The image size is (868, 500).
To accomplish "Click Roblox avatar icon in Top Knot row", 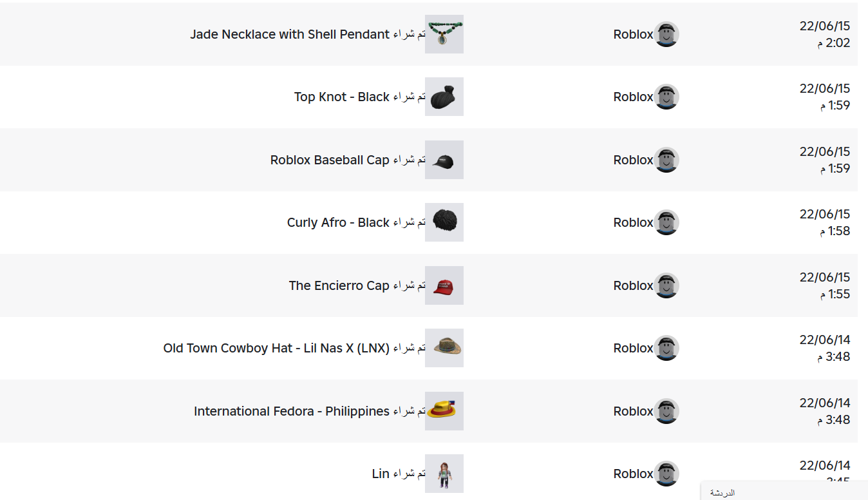I will 666,97.
